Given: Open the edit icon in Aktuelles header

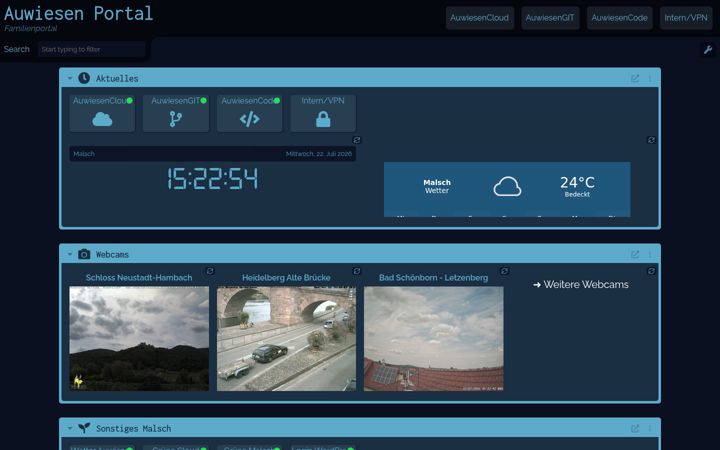Looking at the screenshot, I should [x=635, y=79].
